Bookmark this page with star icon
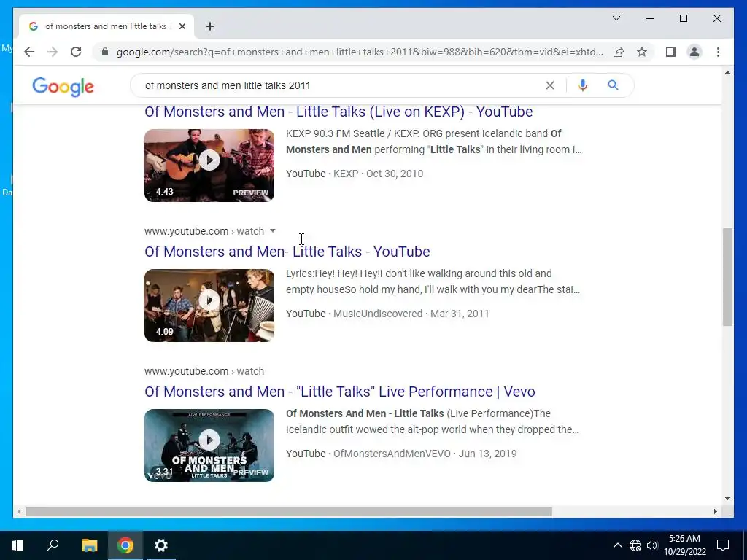Screen dimensions: 747x560 tap(642, 52)
